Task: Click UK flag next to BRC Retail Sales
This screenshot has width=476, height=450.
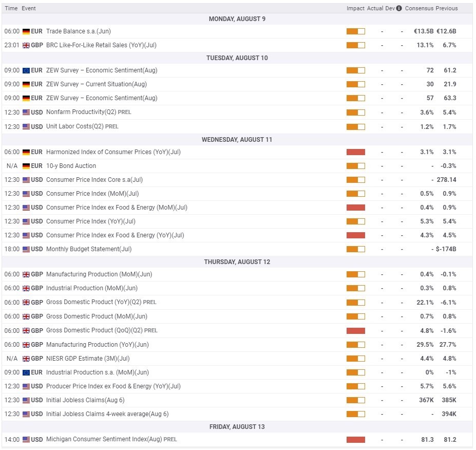Action: click(x=26, y=45)
